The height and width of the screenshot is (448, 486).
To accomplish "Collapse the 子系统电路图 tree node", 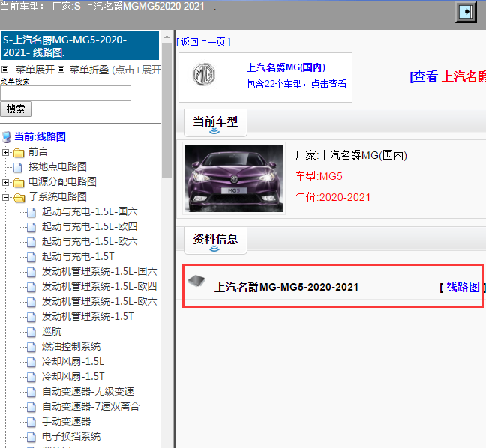I will pos(5,197).
